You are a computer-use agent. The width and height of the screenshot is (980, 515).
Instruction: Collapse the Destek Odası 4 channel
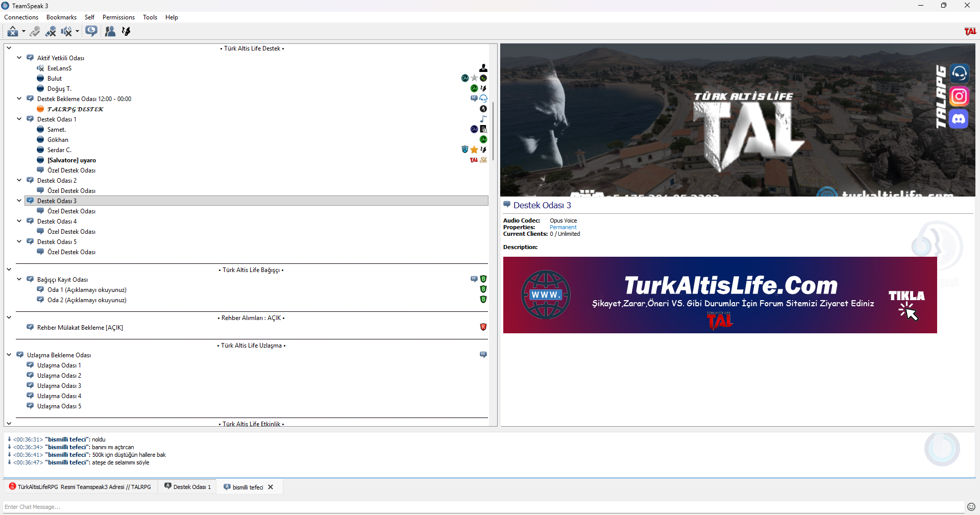[x=19, y=221]
